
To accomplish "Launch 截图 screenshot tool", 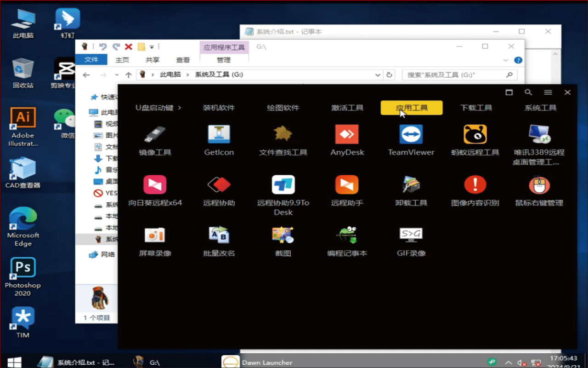I will click(x=283, y=241).
